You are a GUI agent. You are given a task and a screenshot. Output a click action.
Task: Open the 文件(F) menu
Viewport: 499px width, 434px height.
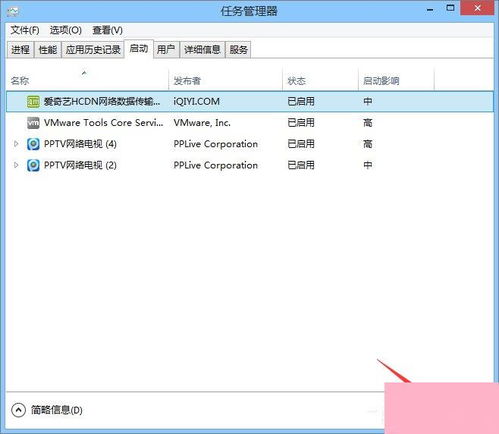tap(25, 30)
